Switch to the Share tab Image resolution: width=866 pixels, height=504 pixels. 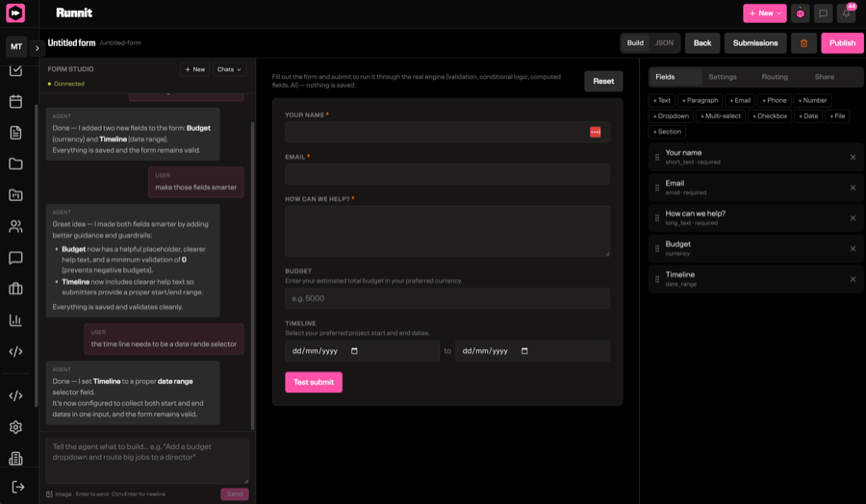[824, 77]
